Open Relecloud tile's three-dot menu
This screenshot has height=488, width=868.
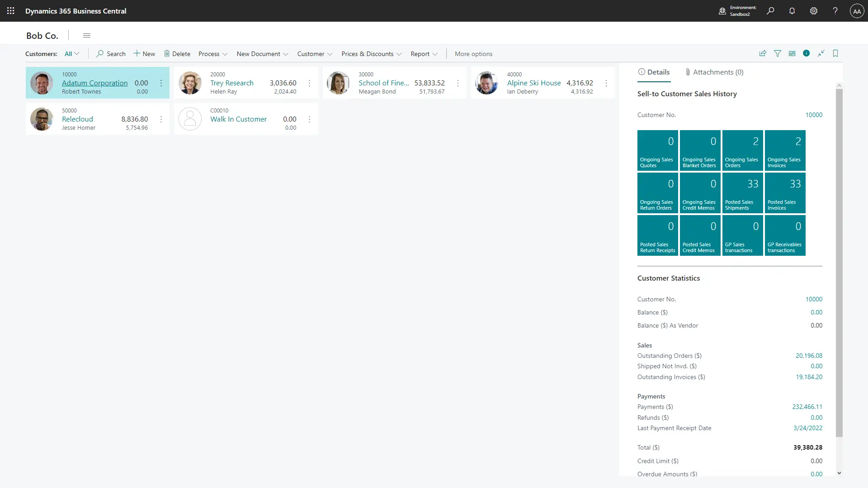(161, 119)
